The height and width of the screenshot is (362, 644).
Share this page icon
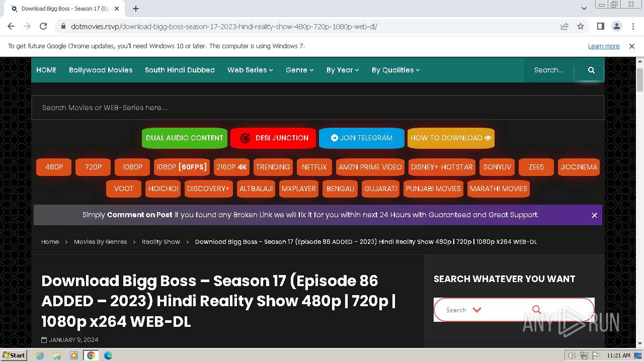(565, 27)
